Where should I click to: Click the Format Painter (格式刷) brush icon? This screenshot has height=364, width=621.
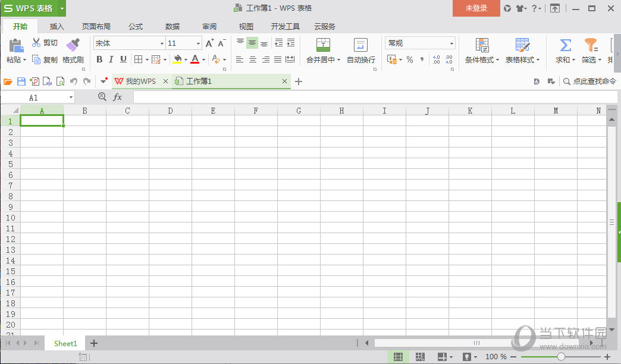tap(73, 45)
